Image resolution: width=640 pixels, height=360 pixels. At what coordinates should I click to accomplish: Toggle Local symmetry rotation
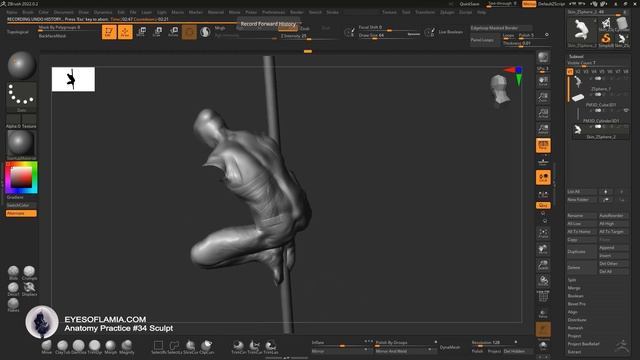tap(543, 177)
